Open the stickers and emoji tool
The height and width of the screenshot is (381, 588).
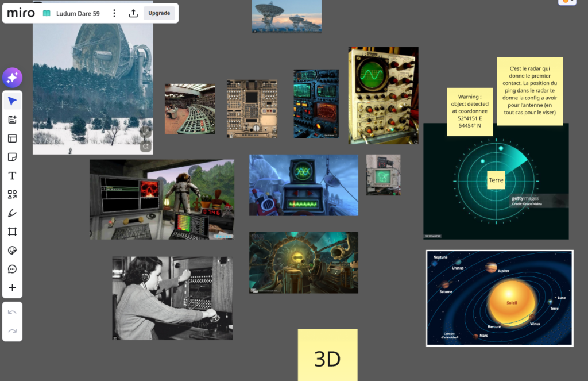[13, 251]
